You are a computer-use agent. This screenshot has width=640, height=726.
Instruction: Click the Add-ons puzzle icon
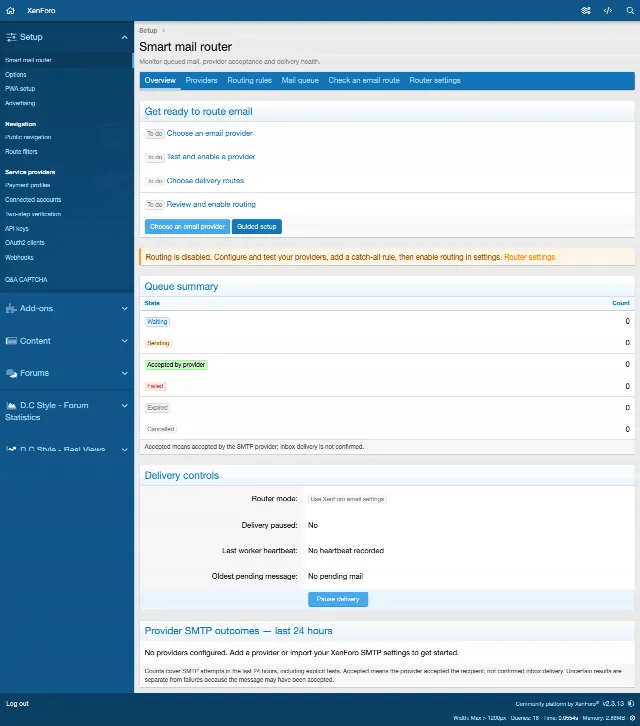click(11, 308)
